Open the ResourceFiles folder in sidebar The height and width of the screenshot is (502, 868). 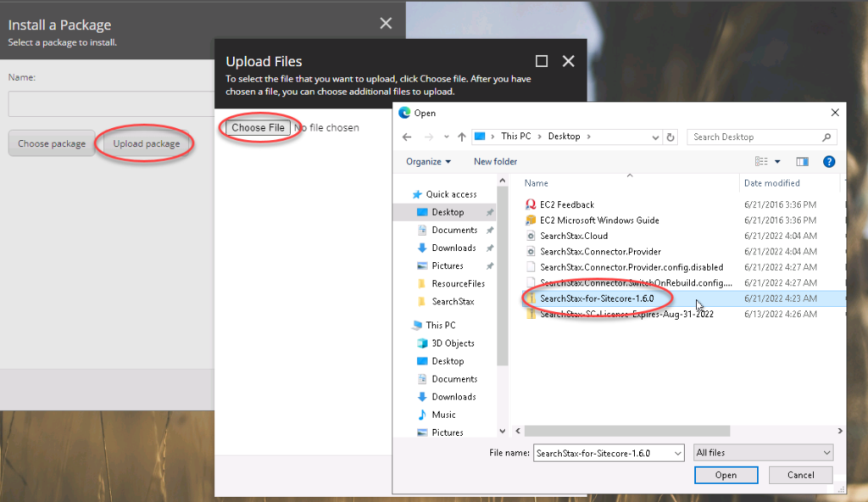tap(451, 284)
